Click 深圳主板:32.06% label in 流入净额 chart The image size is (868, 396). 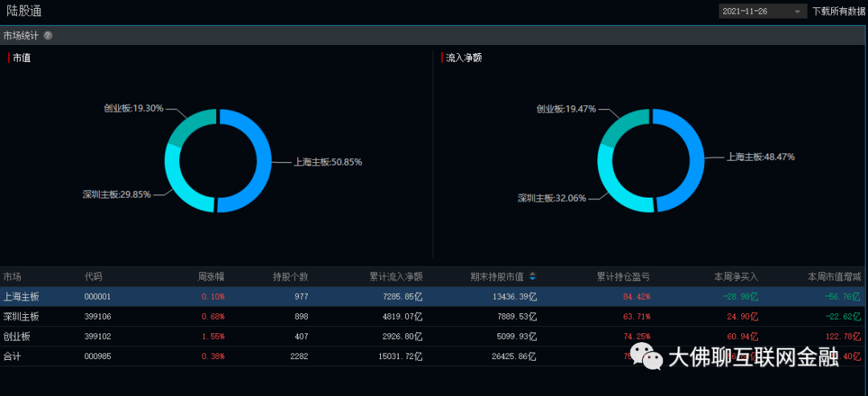[x=551, y=198]
